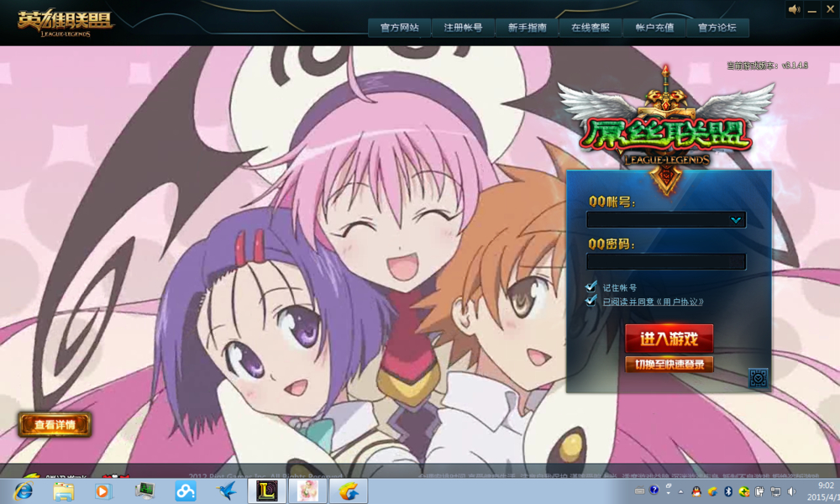
Task: Show hidden tray icons arrow
Action: (681, 491)
